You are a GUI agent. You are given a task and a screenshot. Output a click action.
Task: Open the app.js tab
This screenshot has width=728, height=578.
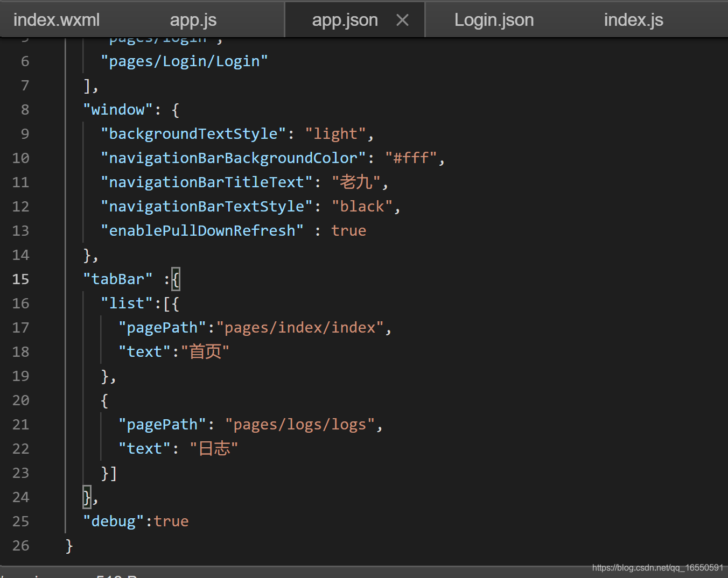[193, 20]
